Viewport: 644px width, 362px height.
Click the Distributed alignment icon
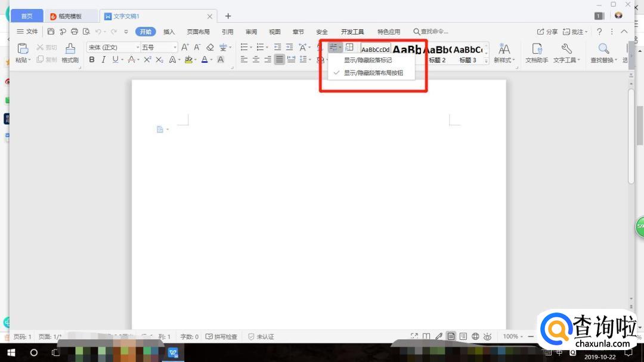[292, 60]
